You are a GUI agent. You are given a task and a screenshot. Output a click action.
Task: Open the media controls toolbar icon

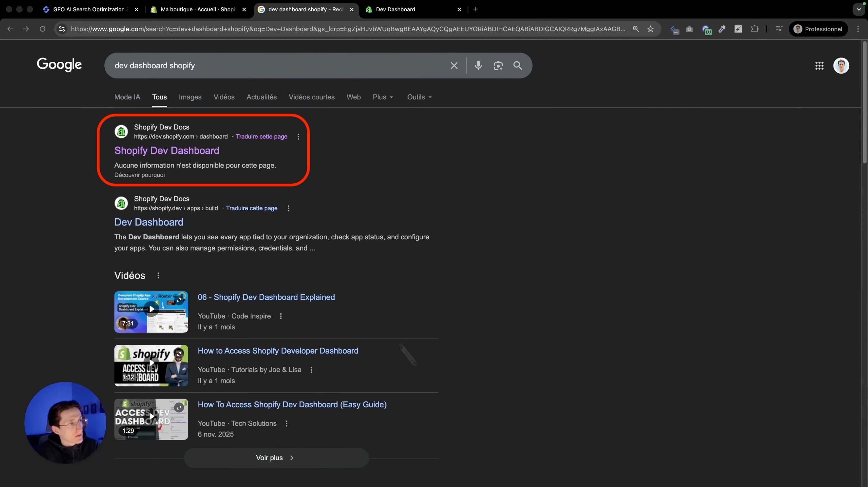[x=778, y=29]
